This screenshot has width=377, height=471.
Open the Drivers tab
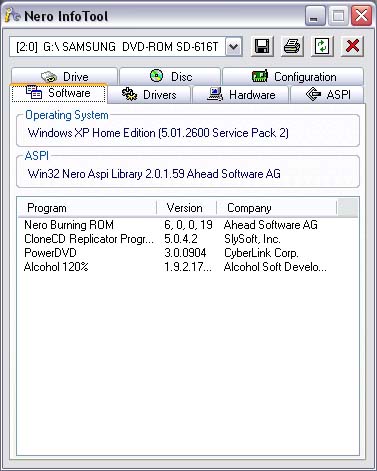tap(149, 95)
